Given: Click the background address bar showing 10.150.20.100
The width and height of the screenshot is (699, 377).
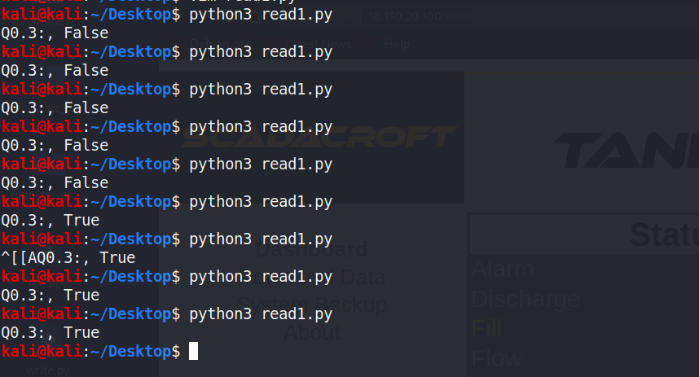Looking at the screenshot, I should (x=419, y=16).
